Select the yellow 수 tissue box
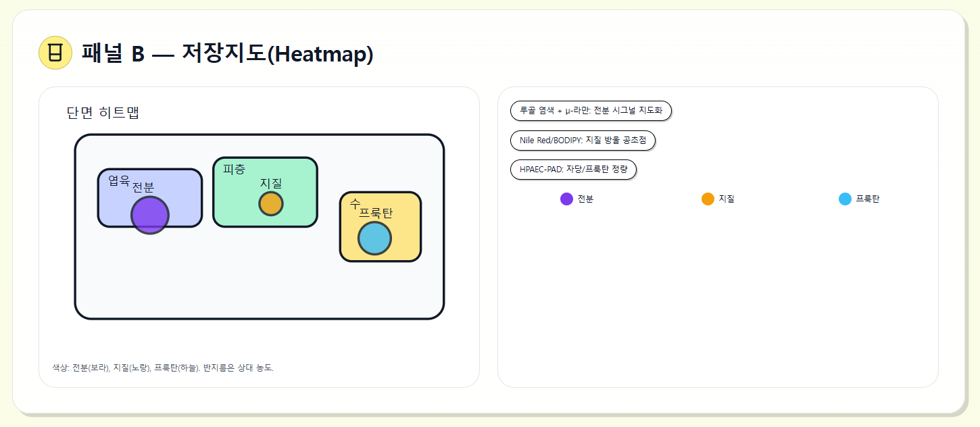The image size is (980, 427). [381, 226]
